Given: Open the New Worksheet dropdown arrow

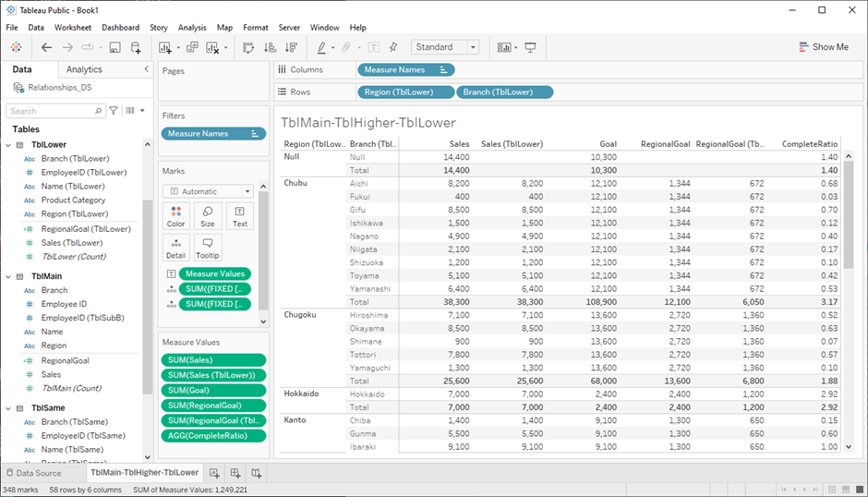Looking at the screenshot, I should [178, 48].
